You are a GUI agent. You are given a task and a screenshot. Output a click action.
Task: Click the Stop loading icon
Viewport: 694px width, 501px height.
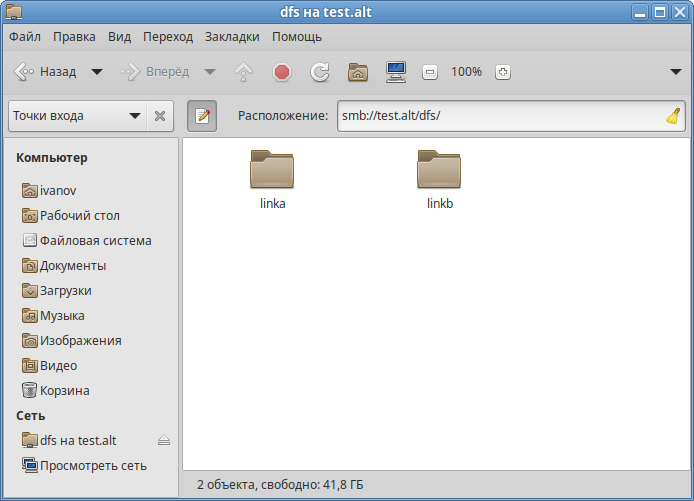coord(282,72)
